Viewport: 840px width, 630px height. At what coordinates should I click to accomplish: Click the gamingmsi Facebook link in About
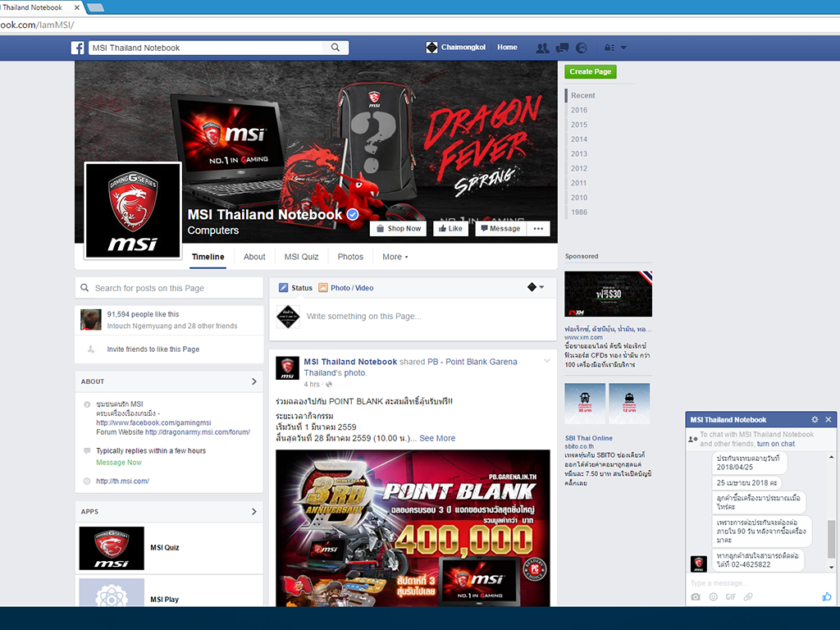[153, 422]
